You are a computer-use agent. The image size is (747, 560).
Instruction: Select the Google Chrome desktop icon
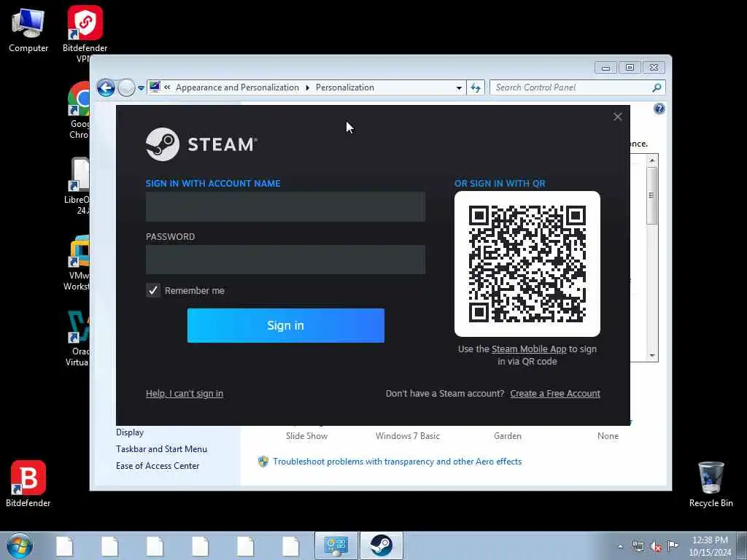pyautogui.click(x=79, y=111)
